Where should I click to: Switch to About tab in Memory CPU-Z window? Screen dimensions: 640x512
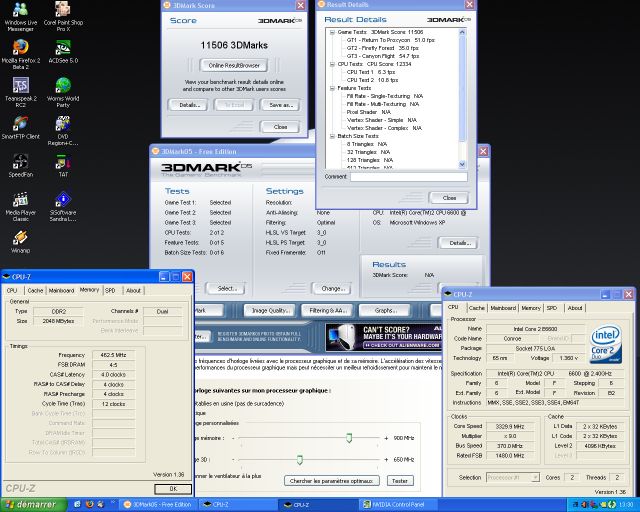tap(133, 290)
